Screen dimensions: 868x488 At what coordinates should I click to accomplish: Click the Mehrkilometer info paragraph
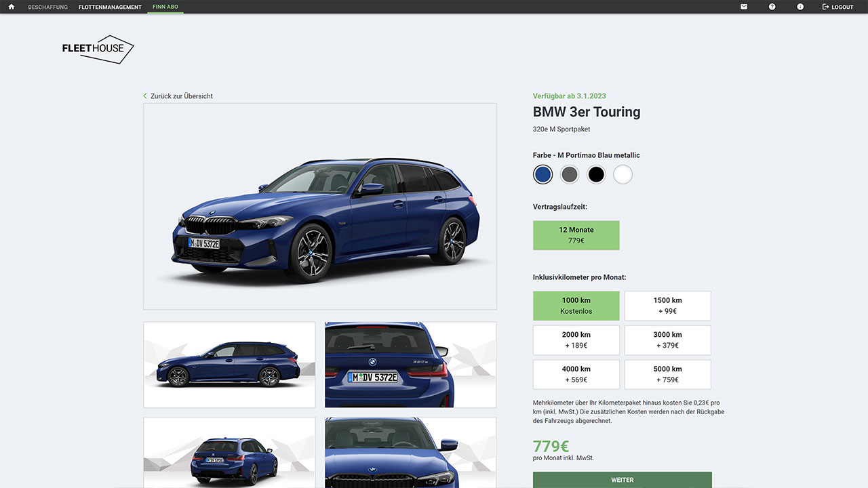pyautogui.click(x=629, y=411)
